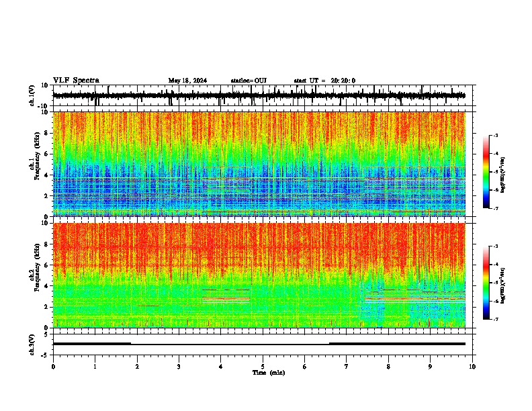Image resolution: width=532 pixels, height=411 pixels.
Task: Click the "Time (min)" axis label
Action: [269, 373]
